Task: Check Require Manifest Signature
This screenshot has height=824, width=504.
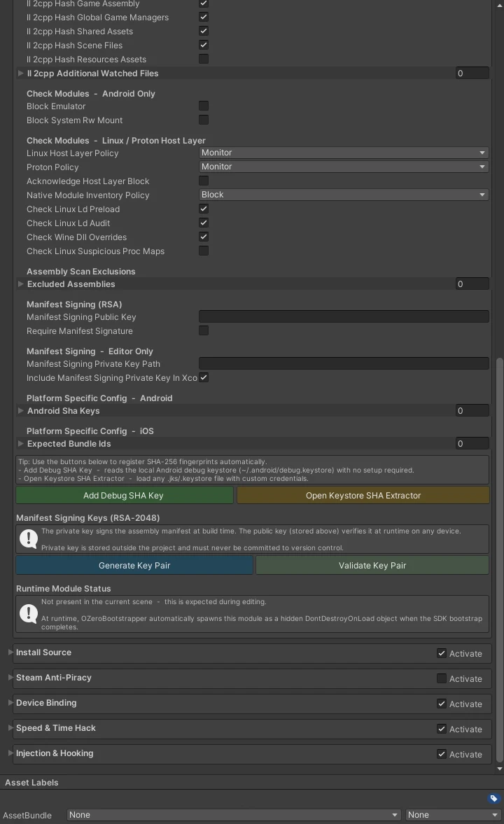Action: point(204,330)
